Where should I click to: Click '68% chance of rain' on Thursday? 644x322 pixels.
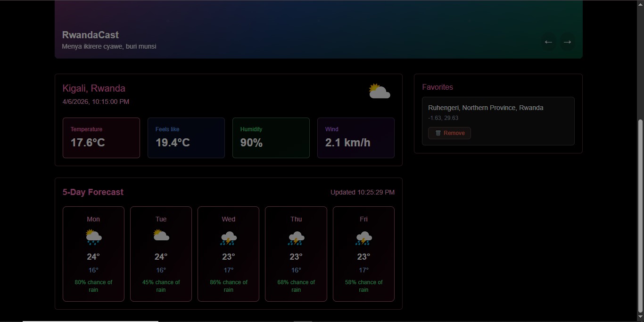click(296, 286)
